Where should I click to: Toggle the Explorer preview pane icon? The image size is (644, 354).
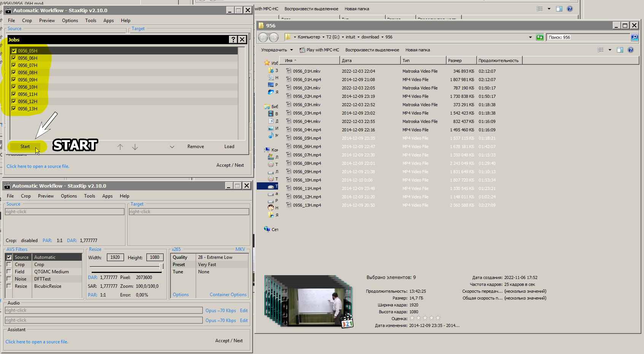point(620,50)
